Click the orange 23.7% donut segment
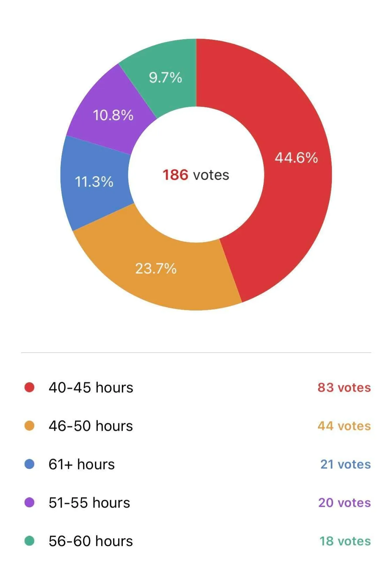This screenshot has height=570, width=392. (x=156, y=269)
